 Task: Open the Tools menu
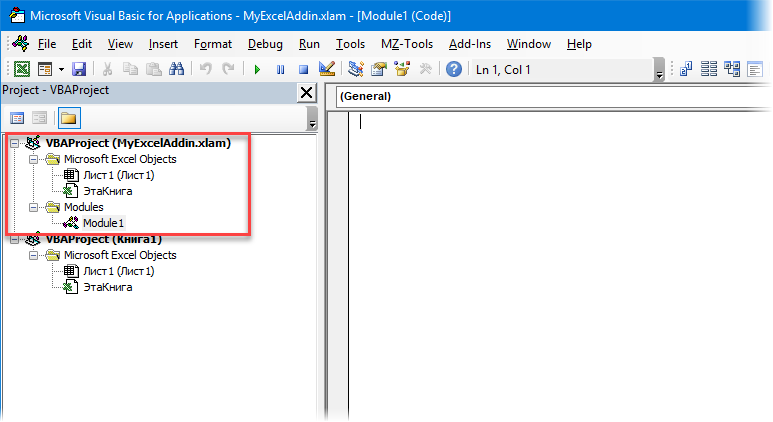pyautogui.click(x=350, y=44)
